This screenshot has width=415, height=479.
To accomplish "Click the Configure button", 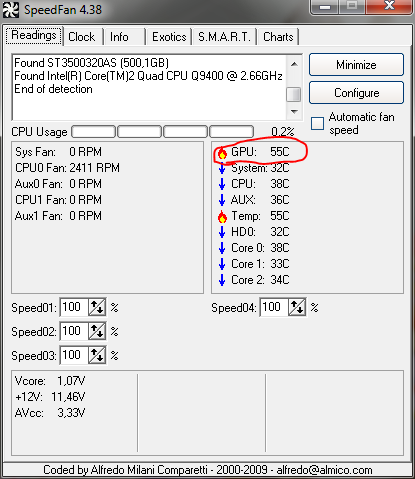I will point(356,93).
